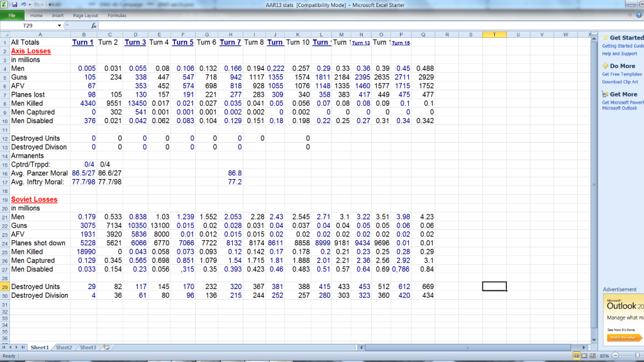Click the Insert Worksheet icon after Sheet3

point(106,348)
